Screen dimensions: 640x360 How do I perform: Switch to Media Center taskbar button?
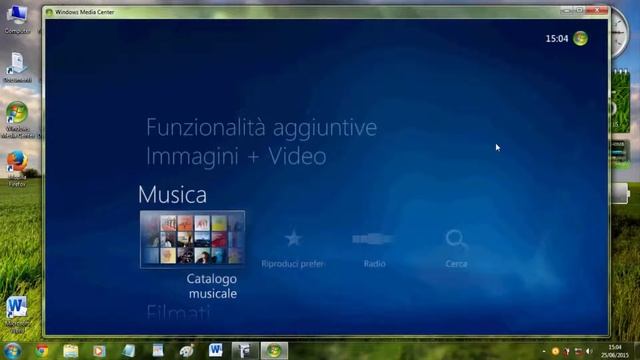click(x=274, y=351)
